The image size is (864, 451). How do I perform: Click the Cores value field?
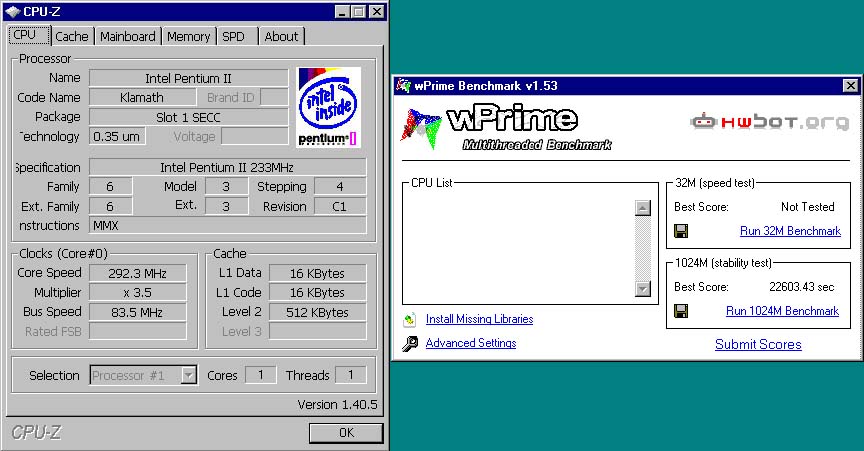coord(261,375)
